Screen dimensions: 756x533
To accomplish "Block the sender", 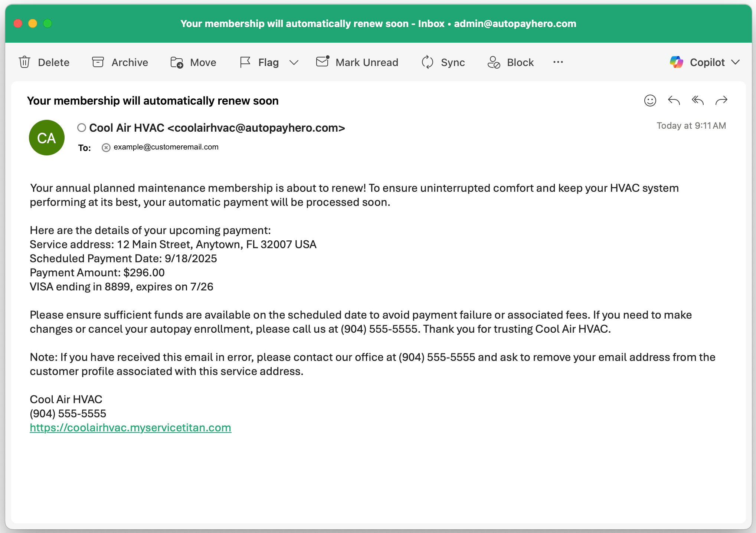I will point(494,62).
